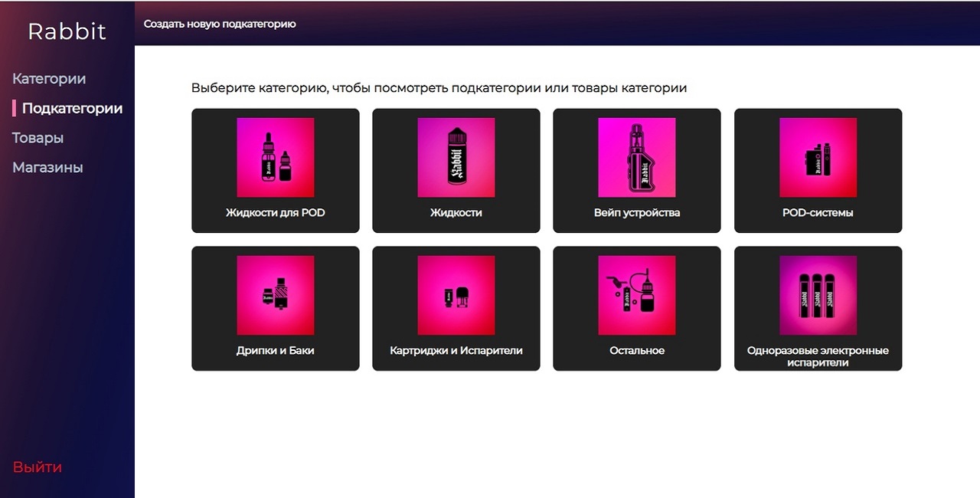Click the Остальное label

point(637,351)
